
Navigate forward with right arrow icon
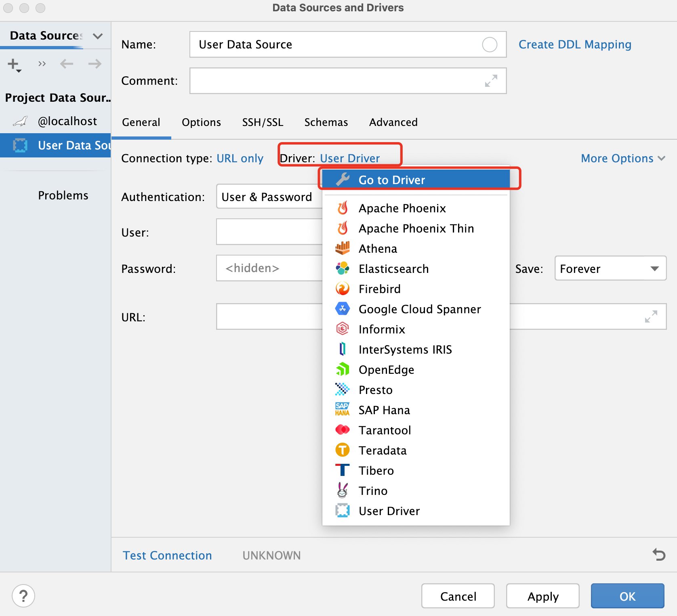tap(95, 64)
